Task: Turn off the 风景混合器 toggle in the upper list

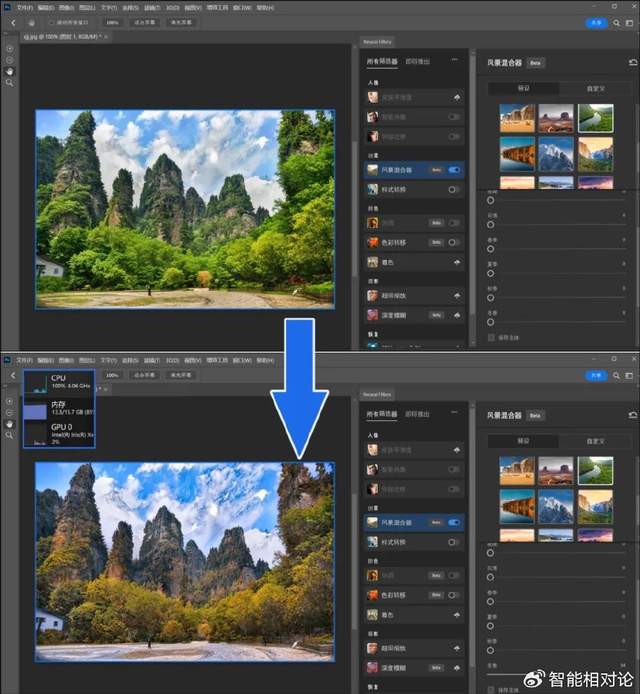Action: click(454, 170)
